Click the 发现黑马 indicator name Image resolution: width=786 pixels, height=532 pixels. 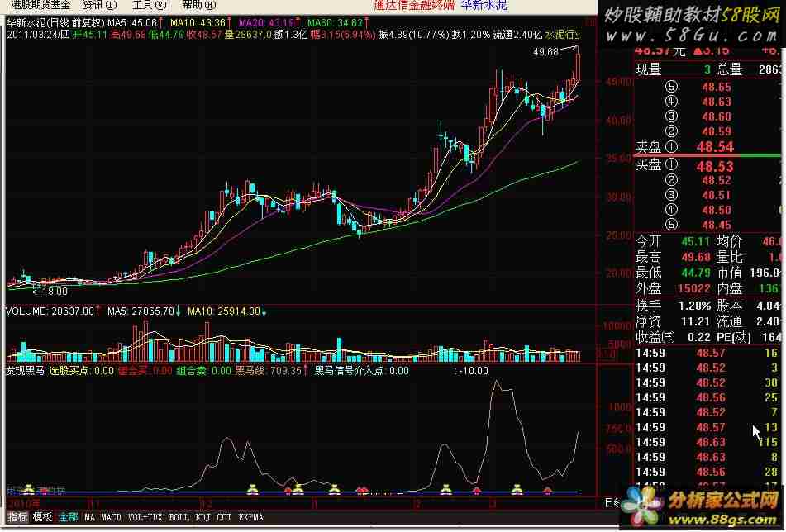pos(25,371)
